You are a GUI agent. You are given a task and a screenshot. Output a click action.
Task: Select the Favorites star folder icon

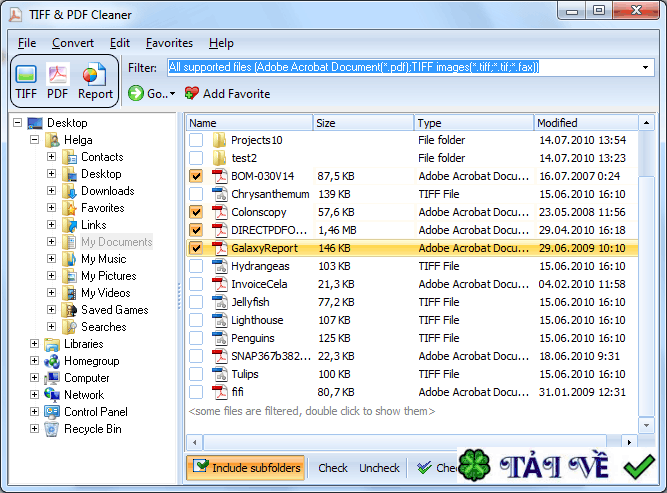(69, 208)
